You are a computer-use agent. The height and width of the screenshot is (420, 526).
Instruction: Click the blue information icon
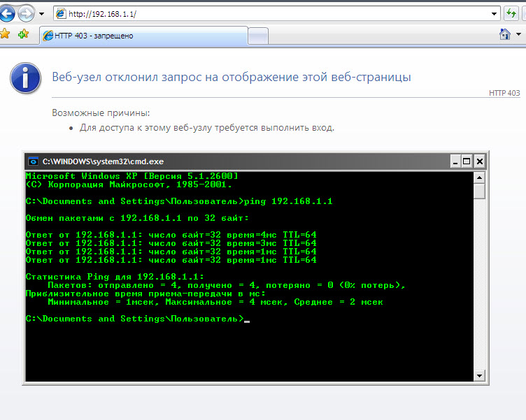pos(25,78)
